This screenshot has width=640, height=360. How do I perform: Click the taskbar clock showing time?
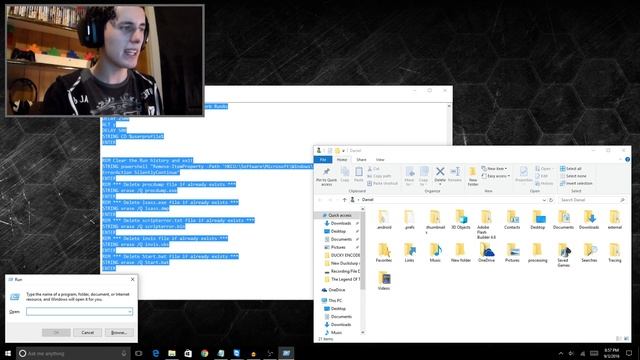611,353
